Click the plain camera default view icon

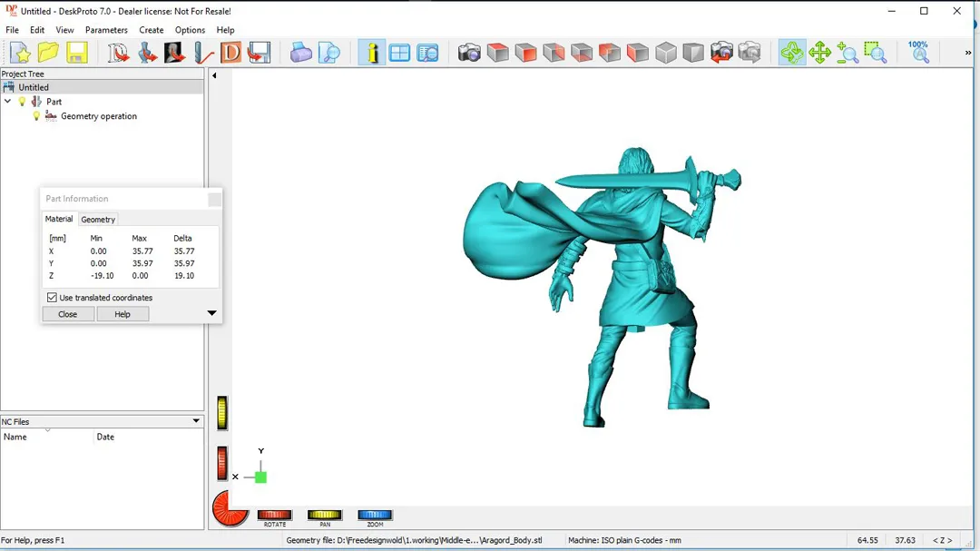469,53
